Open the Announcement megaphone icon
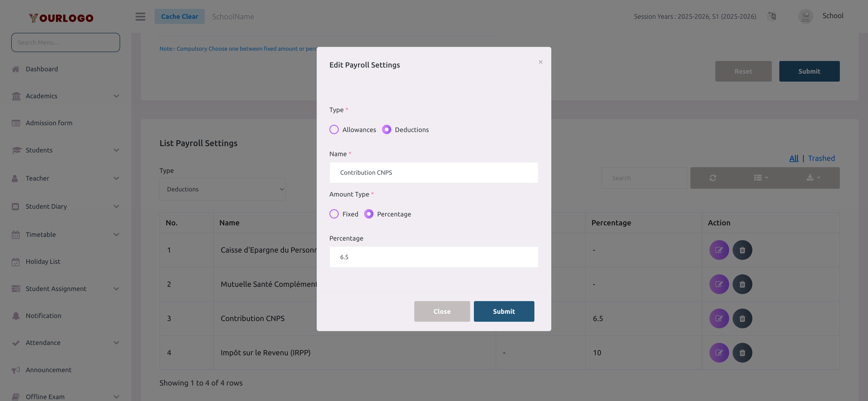Screen dimensions: 868x401 [15, 370]
